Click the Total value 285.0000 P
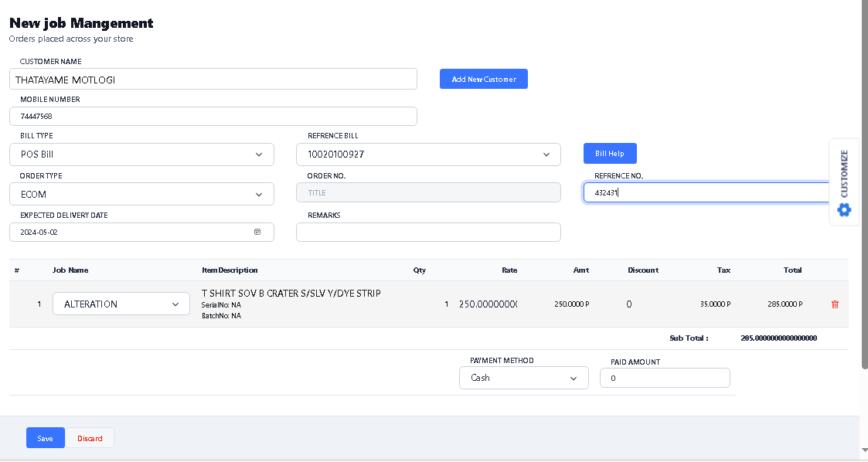The height and width of the screenshot is (462, 868). pyautogui.click(x=785, y=304)
